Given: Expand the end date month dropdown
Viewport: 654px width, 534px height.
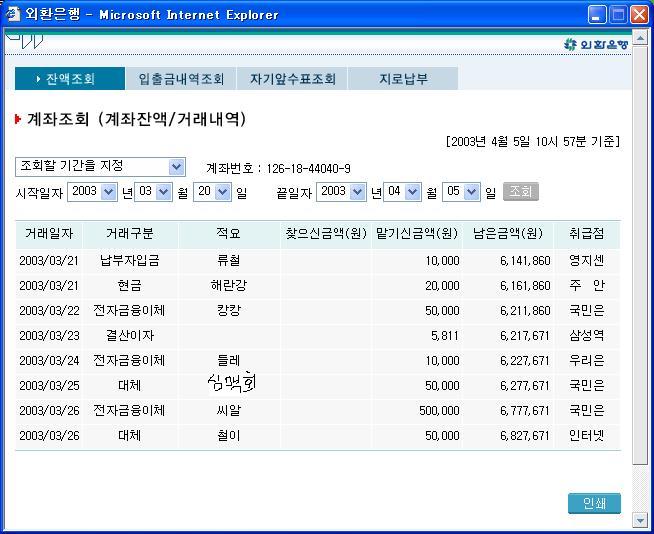Looking at the screenshot, I should [414, 191].
